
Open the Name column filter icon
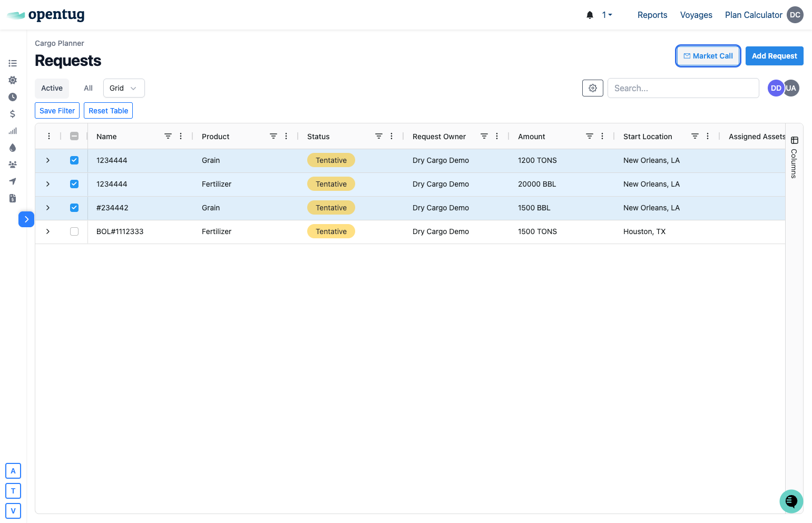[x=168, y=136]
